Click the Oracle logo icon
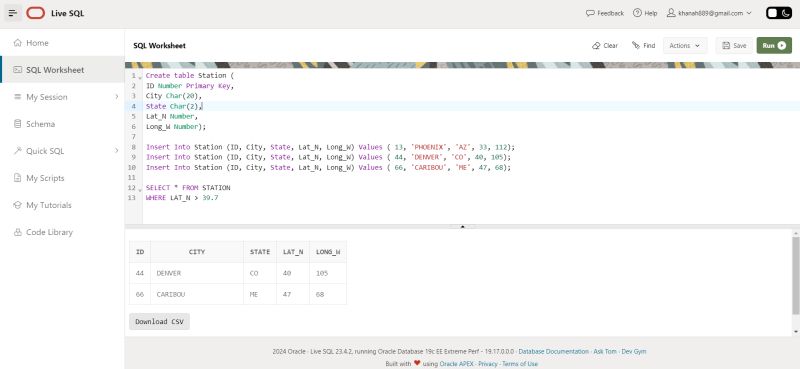The image size is (800, 369). 36,13
